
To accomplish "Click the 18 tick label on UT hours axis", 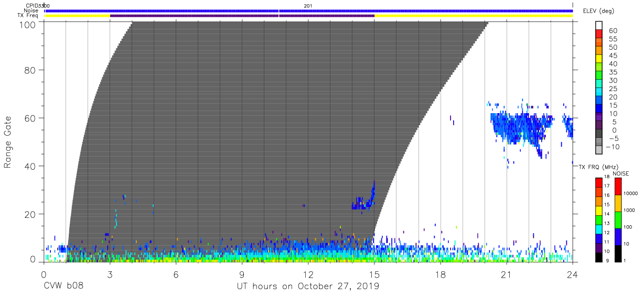I will pyautogui.click(x=441, y=274).
